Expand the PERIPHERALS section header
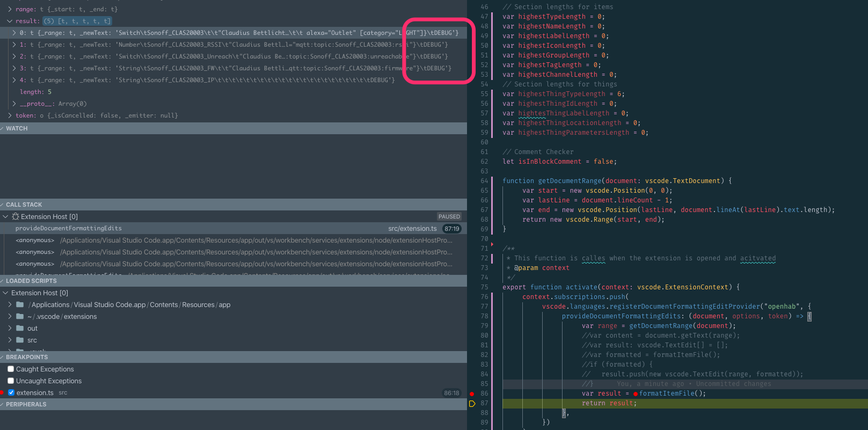 coord(234,404)
